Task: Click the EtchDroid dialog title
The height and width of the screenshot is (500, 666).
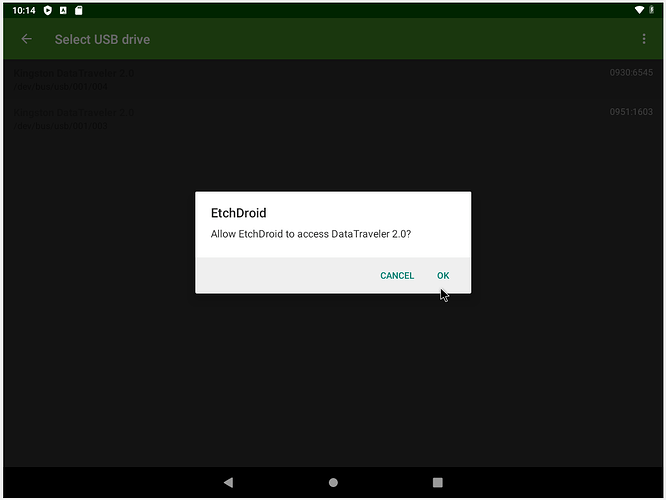Action: point(238,213)
